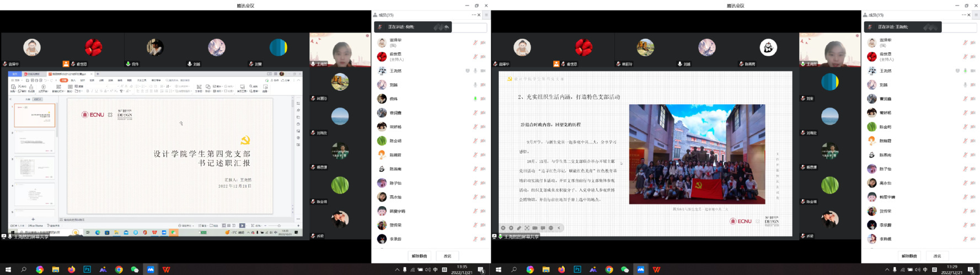Open WPS Office from right taskbar

656,269
